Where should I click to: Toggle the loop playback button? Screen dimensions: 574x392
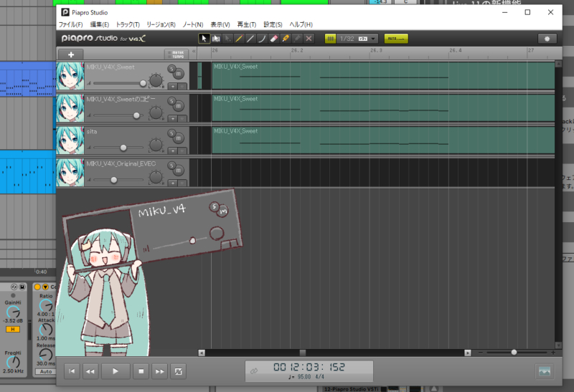tap(178, 371)
